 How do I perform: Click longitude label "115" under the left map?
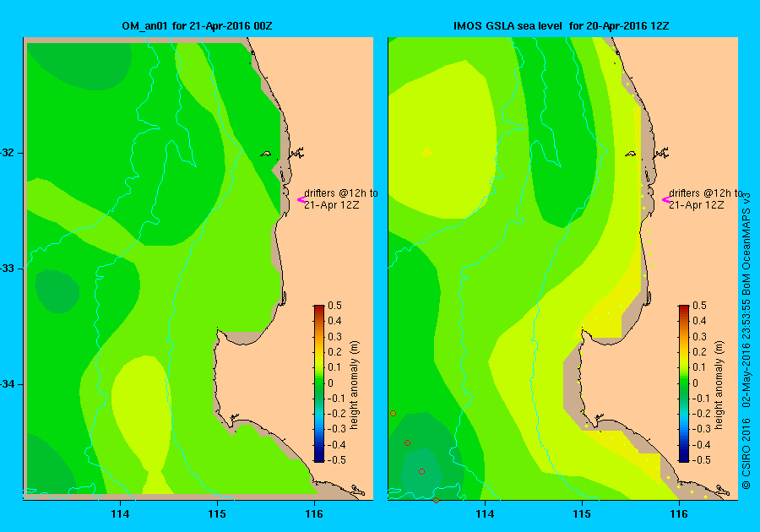coord(217,514)
